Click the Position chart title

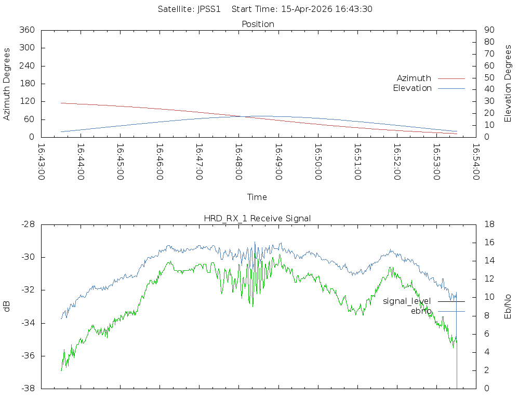[x=258, y=24]
